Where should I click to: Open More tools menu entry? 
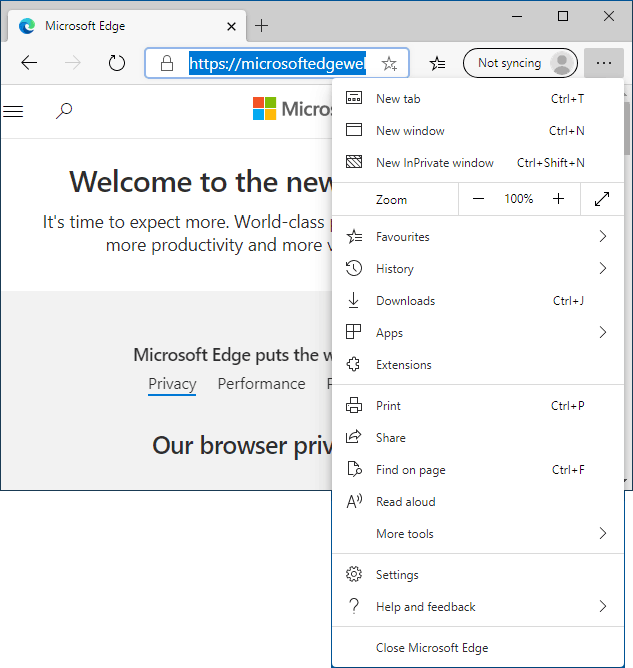[x=478, y=533]
